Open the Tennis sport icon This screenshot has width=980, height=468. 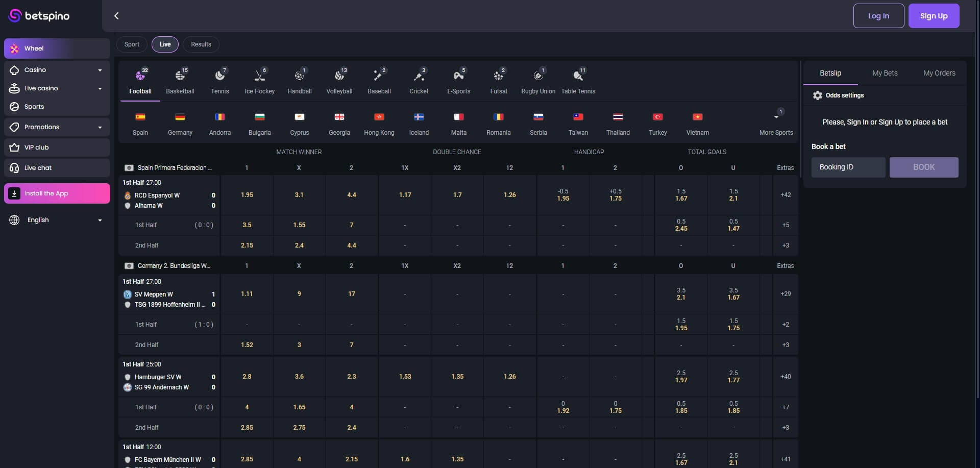[219, 76]
